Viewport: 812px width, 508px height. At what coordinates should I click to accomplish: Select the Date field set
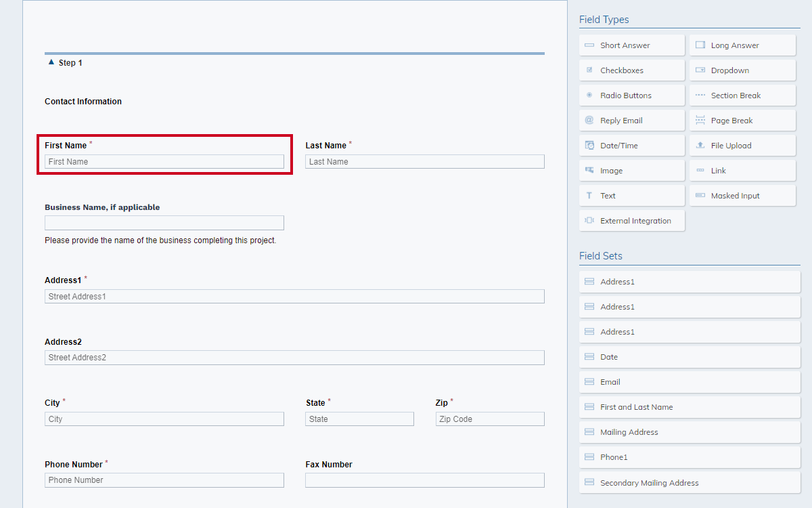click(690, 357)
